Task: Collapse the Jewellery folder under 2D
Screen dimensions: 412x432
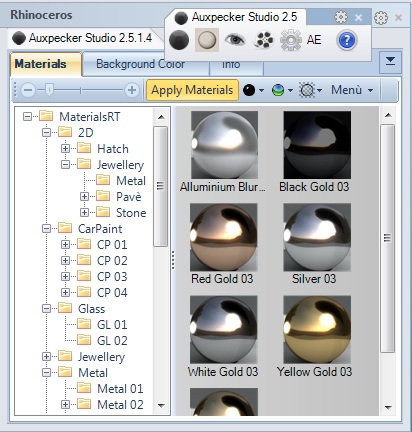Action: (x=65, y=165)
